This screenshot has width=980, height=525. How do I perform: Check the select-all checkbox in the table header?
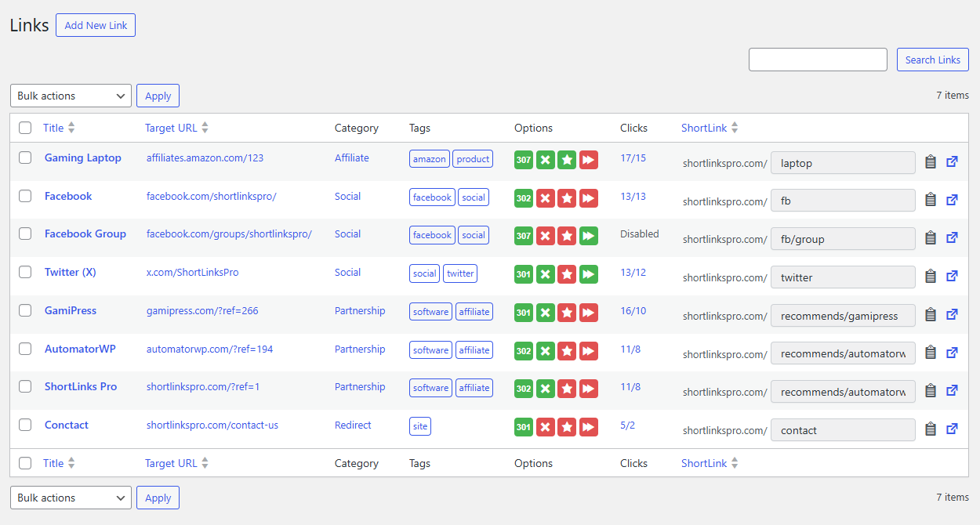coord(24,127)
